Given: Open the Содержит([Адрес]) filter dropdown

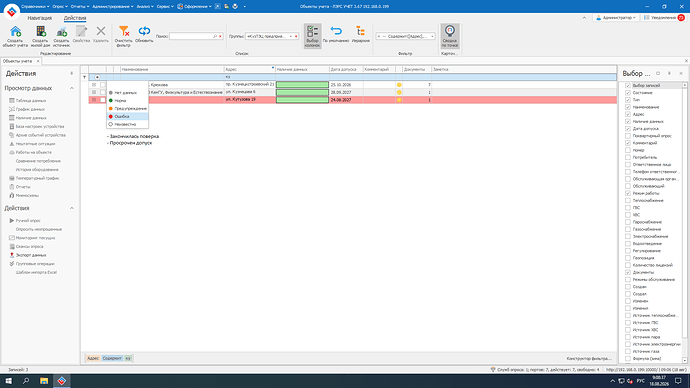Looking at the screenshot, I should coord(432,37).
